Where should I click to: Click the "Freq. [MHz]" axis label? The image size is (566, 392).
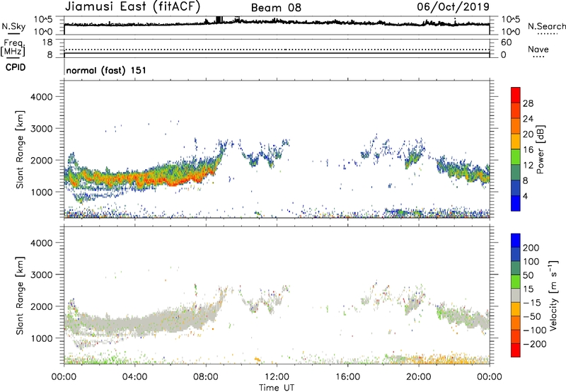click(13, 48)
